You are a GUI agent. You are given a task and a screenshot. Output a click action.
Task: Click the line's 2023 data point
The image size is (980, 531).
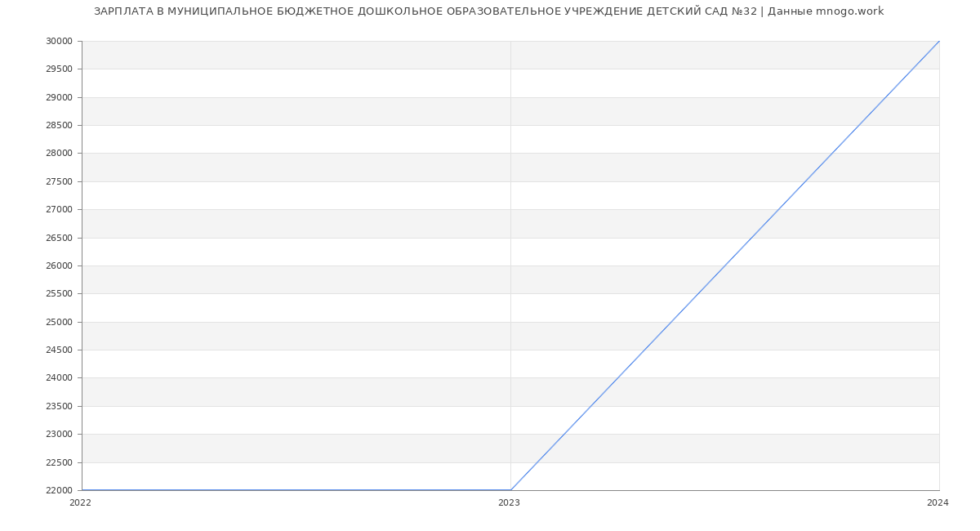tap(510, 490)
